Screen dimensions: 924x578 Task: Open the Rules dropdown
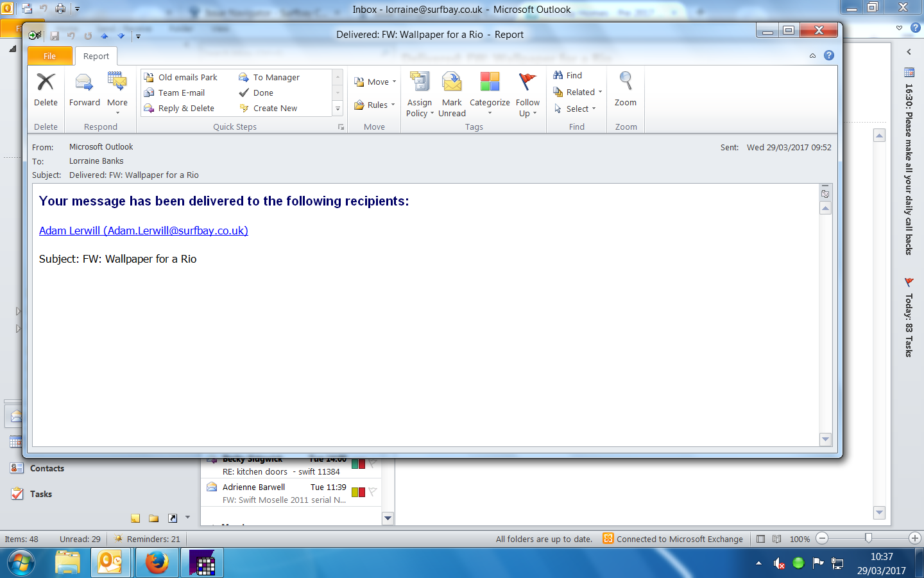(375, 105)
